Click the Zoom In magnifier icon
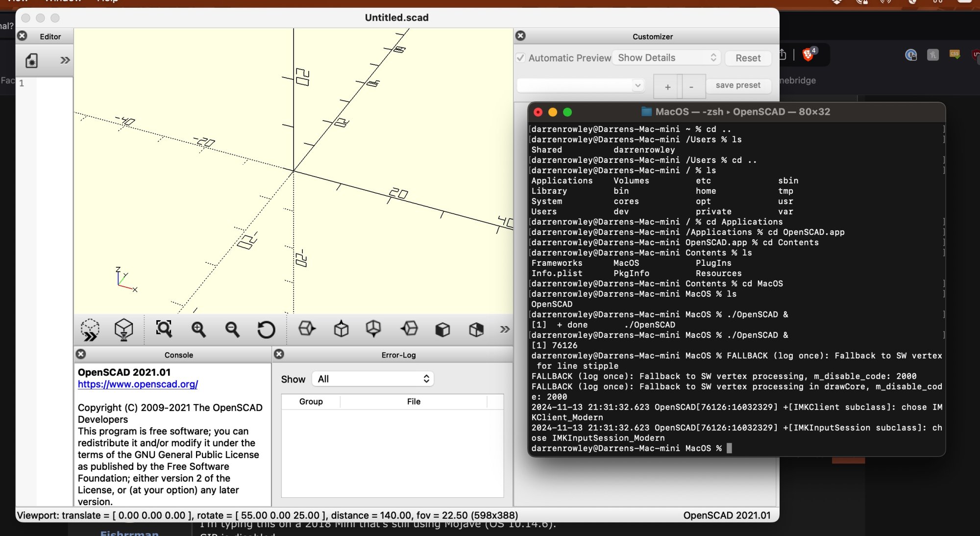Image resolution: width=980 pixels, height=536 pixels. [x=198, y=329]
